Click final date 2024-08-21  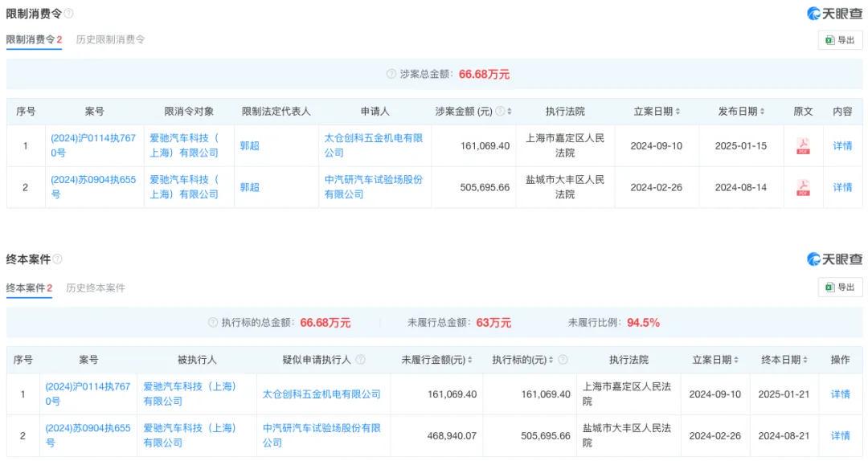pos(784,436)
